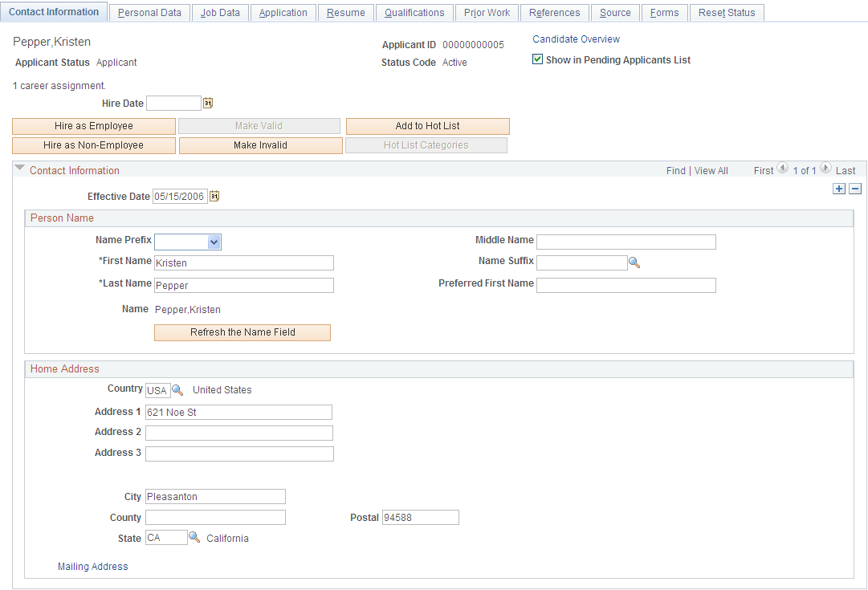
Task: Click the Name Suffix field
Action: click(582, 263)
